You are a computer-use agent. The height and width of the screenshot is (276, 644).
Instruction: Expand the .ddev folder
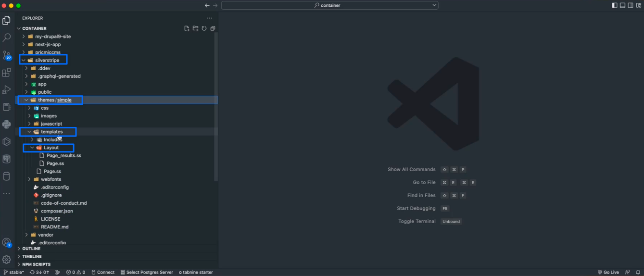[26, 68]
